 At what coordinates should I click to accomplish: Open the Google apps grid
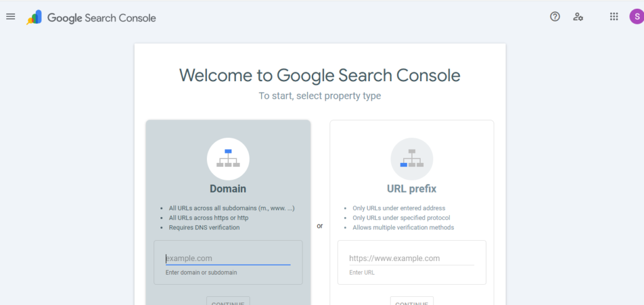pos(614,17)
